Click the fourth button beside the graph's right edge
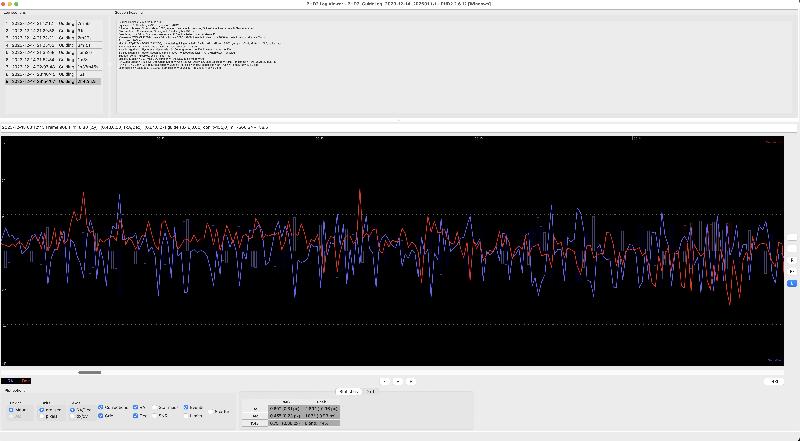This screenshot has height=441, width=800. coord(792,272)
